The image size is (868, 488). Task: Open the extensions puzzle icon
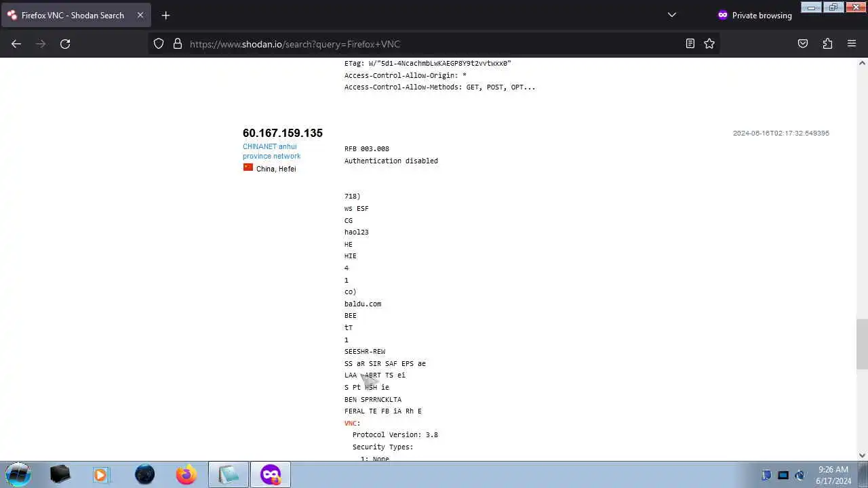pos(827,43)
